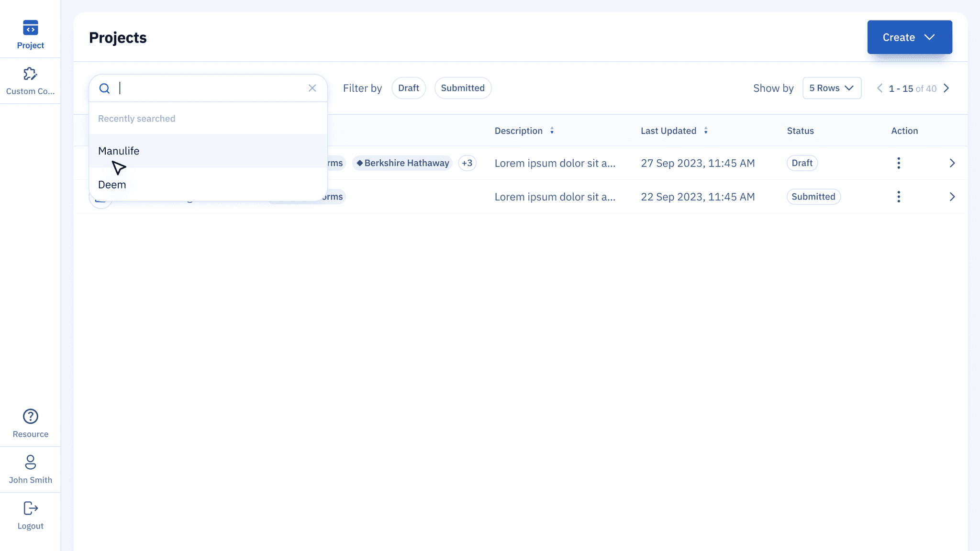Open three-dot actions for Draft project
Screen dimensions: 980x551
click(899, 163)
